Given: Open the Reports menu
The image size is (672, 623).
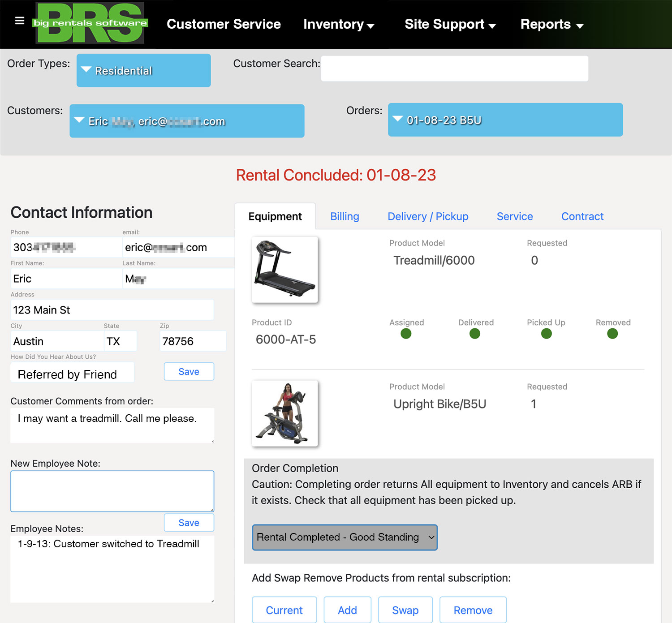Looking at the screenshot, I should (x=551, y=24).
